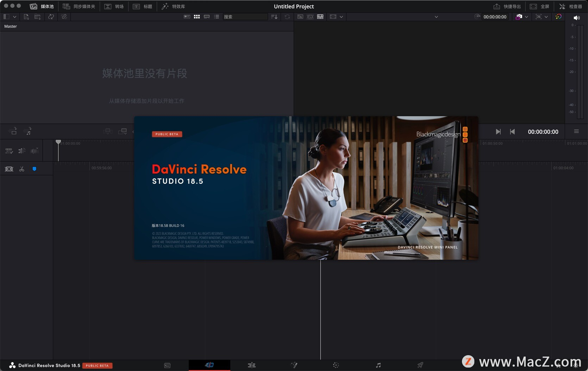Open the viewer hamburger options menu
This screenshot has height=371, width=588.
pos(576,131)
